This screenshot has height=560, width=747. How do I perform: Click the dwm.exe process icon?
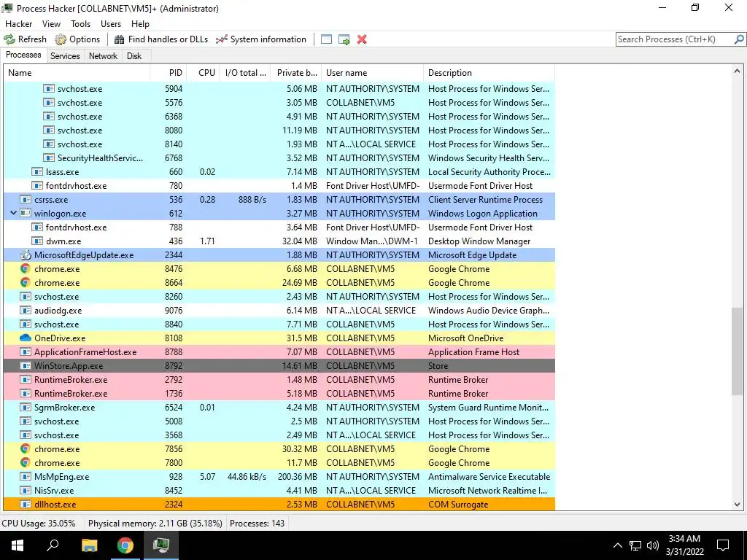click(37, 241)
